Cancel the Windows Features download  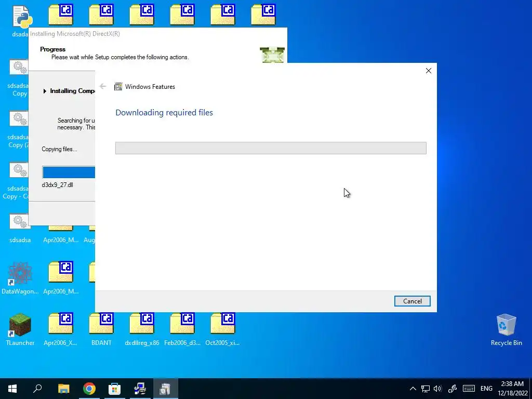coord(412,301)
